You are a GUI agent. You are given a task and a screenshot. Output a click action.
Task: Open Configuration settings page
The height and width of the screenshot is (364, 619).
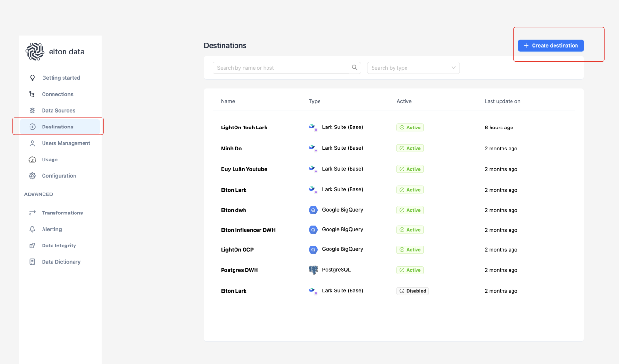59,176
